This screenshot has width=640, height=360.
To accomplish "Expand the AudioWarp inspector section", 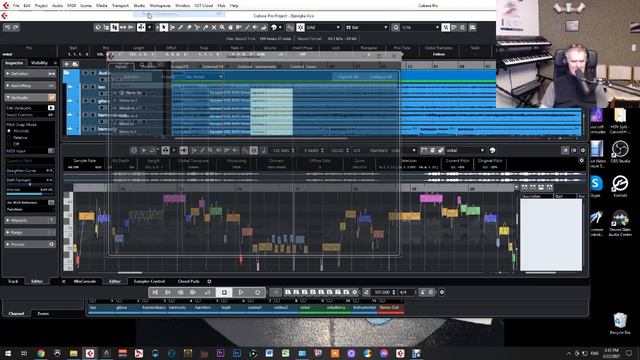I will tap(29, 86).
